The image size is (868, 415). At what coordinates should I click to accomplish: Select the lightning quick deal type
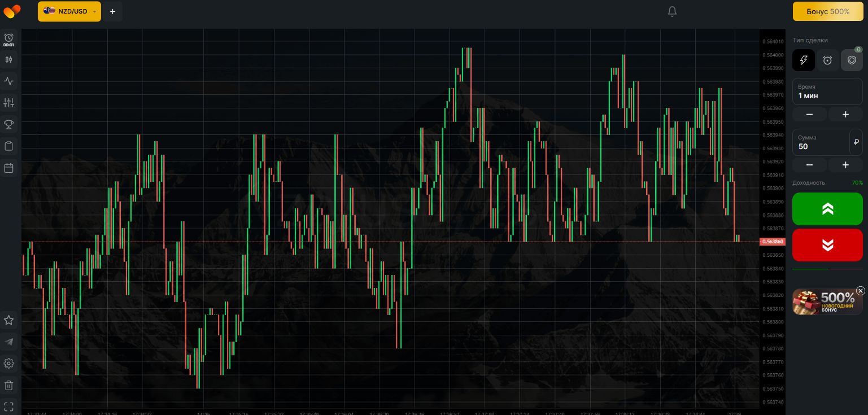803,60
